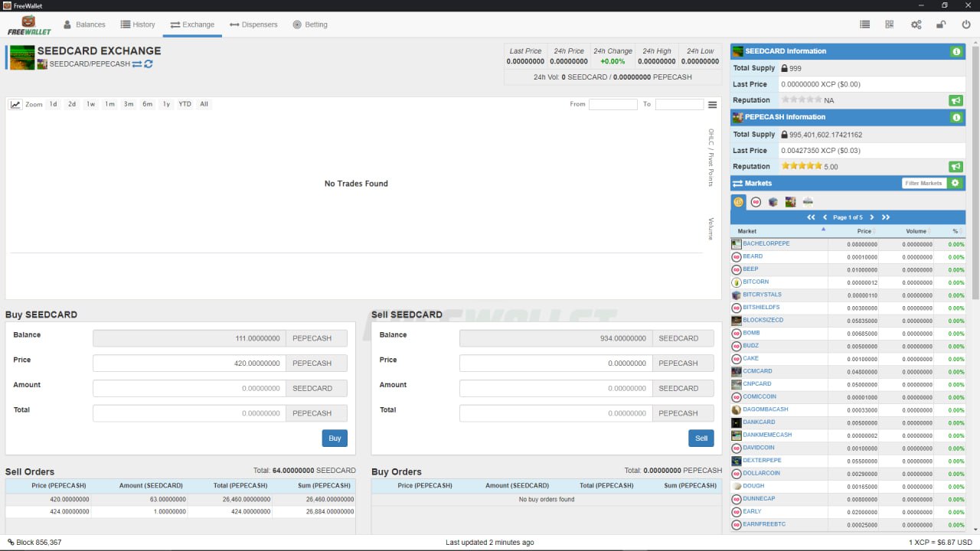Click the FreeWallet logo
The width and height of the screenshot is (980, 551).
coord(28,25)
